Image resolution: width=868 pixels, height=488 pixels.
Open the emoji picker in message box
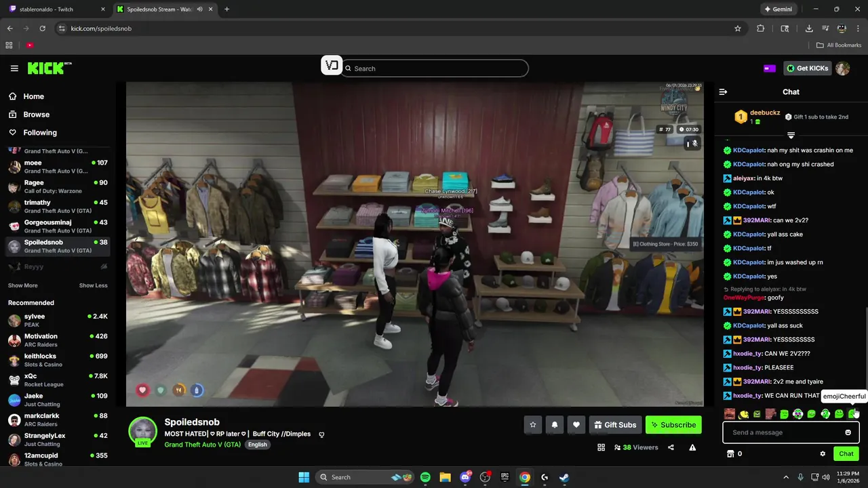coord(848,432)
